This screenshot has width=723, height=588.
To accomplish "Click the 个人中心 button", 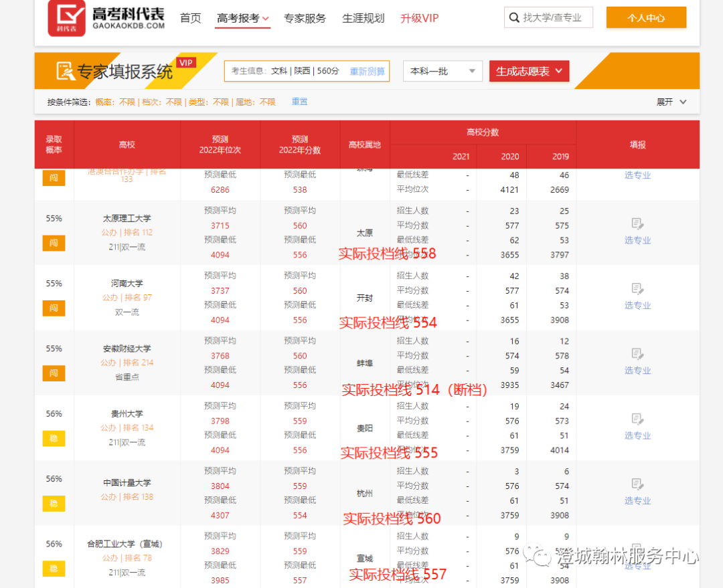I will [646, 17].
